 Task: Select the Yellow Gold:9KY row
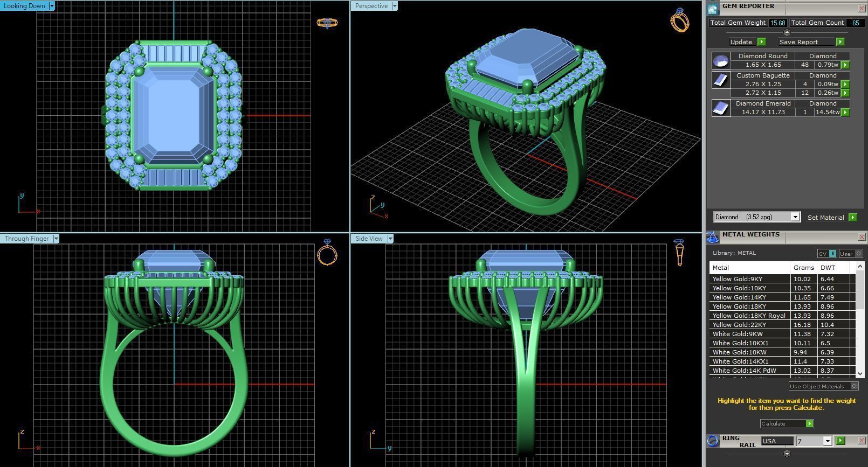782,279
